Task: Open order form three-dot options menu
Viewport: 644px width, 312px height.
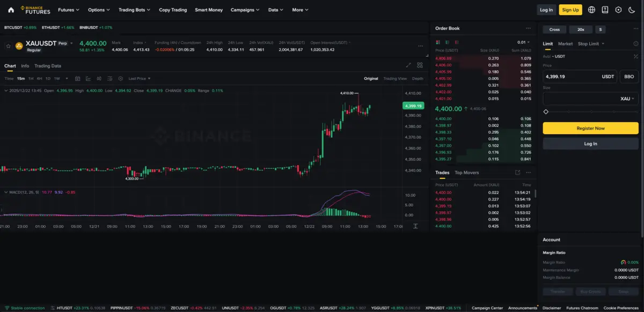Action: click(x=636, y=29)
